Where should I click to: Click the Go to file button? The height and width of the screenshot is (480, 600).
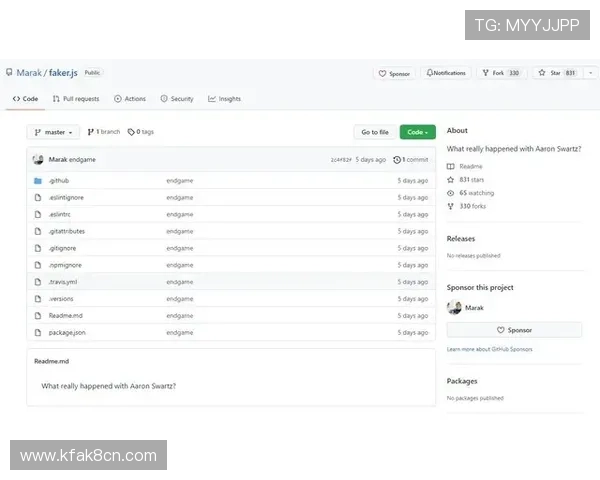[375, 132]
